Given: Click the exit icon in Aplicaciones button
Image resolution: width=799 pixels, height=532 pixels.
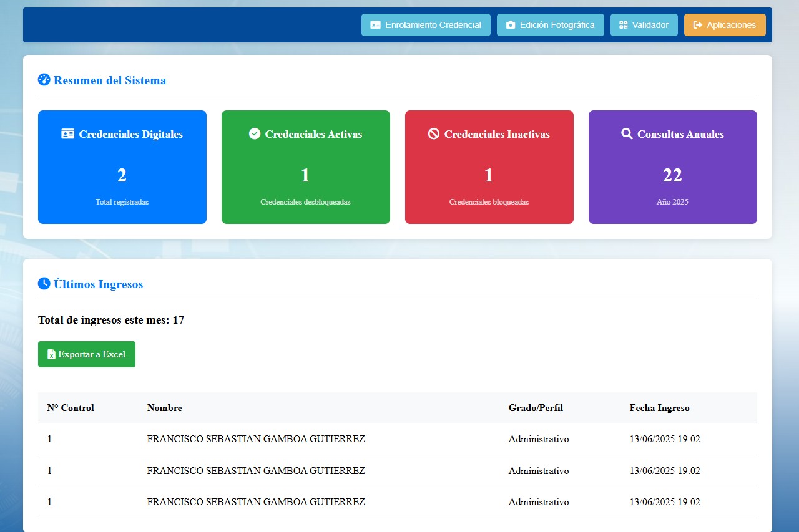Looking at the screenshot, I should 698,25.
